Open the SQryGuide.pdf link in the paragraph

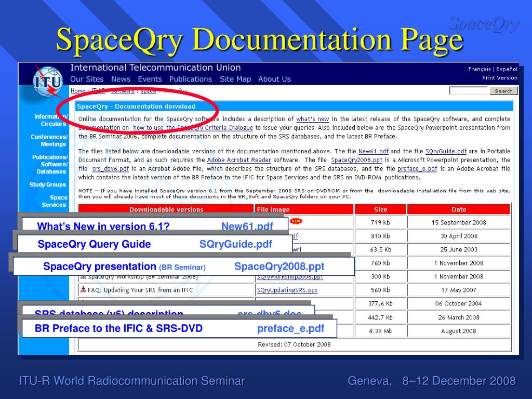tap(446, 151)
